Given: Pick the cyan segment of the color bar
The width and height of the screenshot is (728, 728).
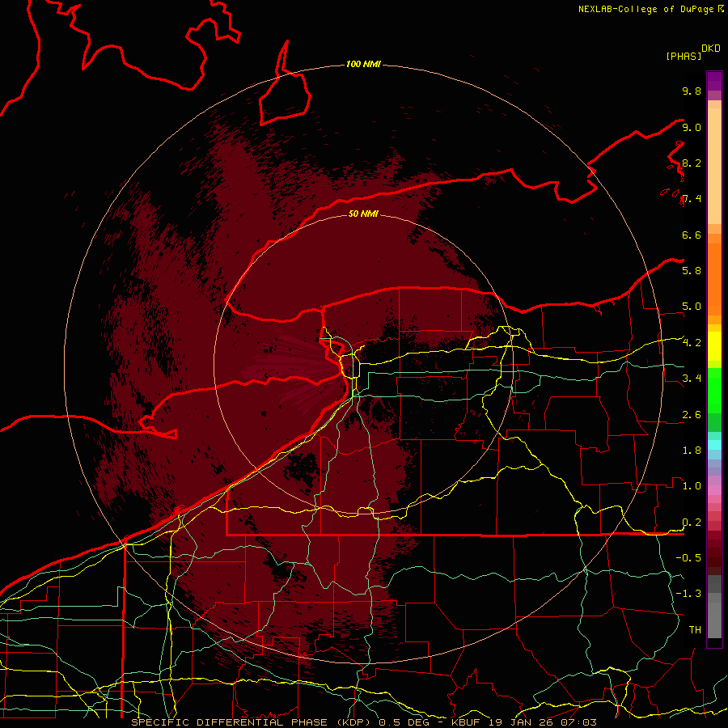Looking at the screenshot, I should click(714, 444).
